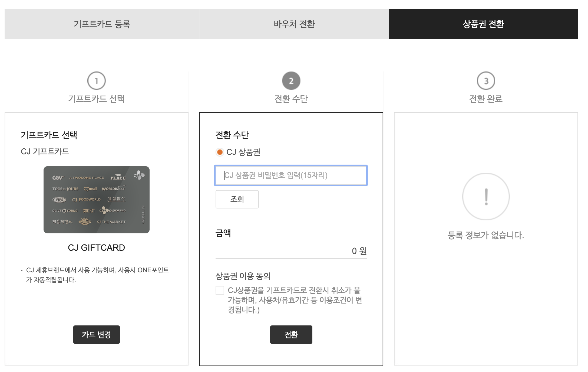Click the step 2 circle icon
This screenshot has height=372, width=588.
(291, 81)
